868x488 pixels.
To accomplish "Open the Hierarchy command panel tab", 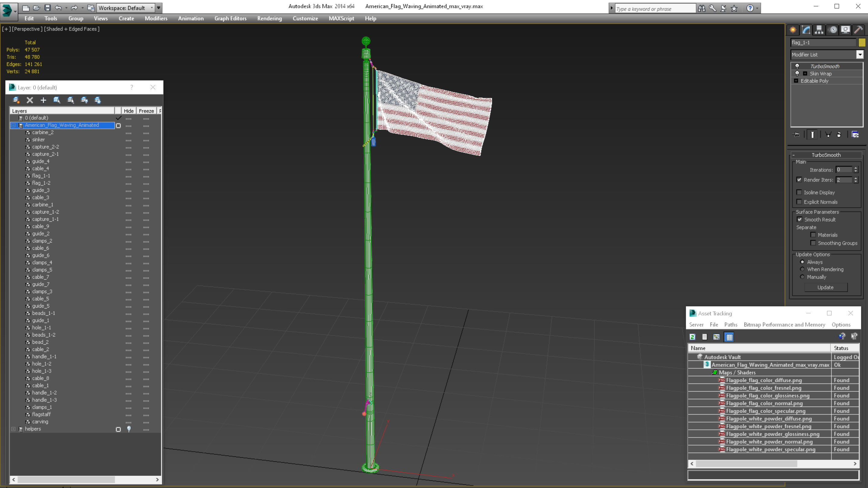I will 819,30.
